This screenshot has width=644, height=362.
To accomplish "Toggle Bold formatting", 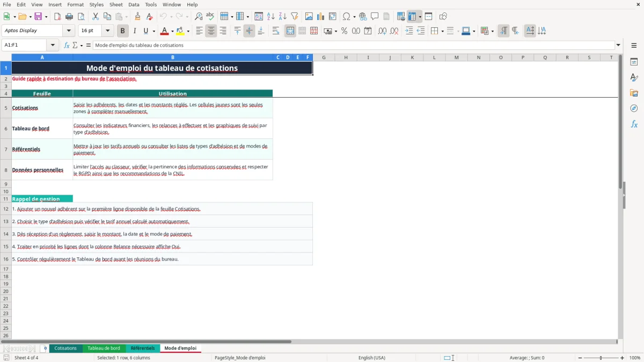I will tap(123, 31).
